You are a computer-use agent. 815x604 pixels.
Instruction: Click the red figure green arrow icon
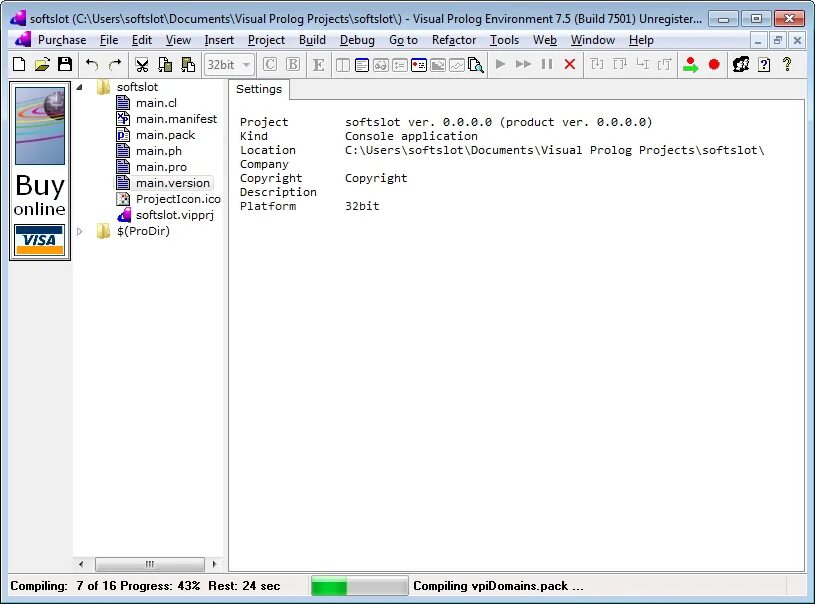690,64
